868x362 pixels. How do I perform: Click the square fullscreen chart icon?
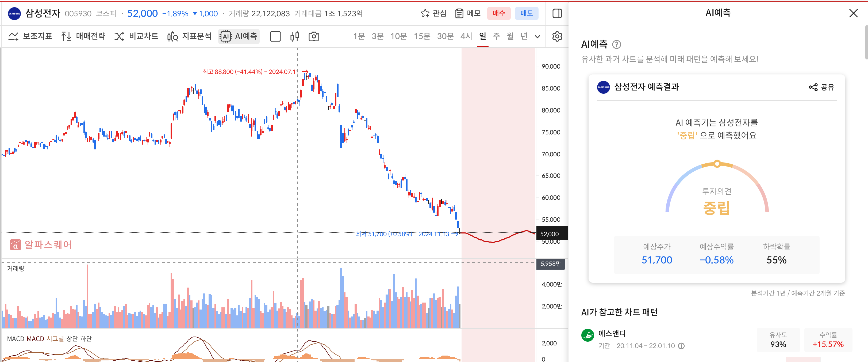[x=275, y=36]
